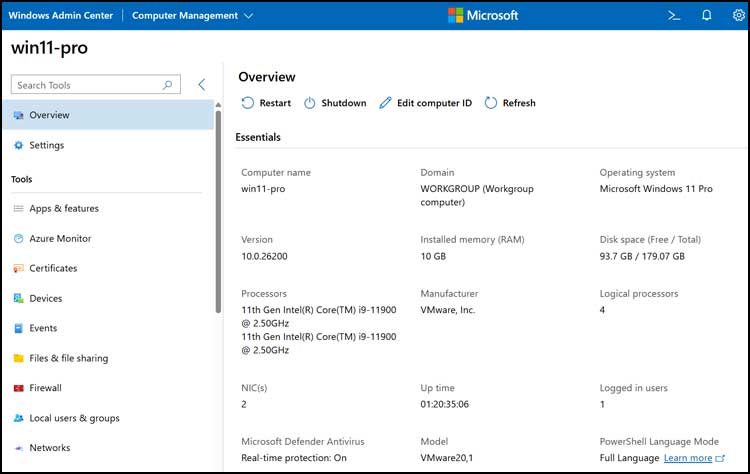
Task: Click the Local users & groups icon
Action: pyautogui.click(x=18, y=418)
